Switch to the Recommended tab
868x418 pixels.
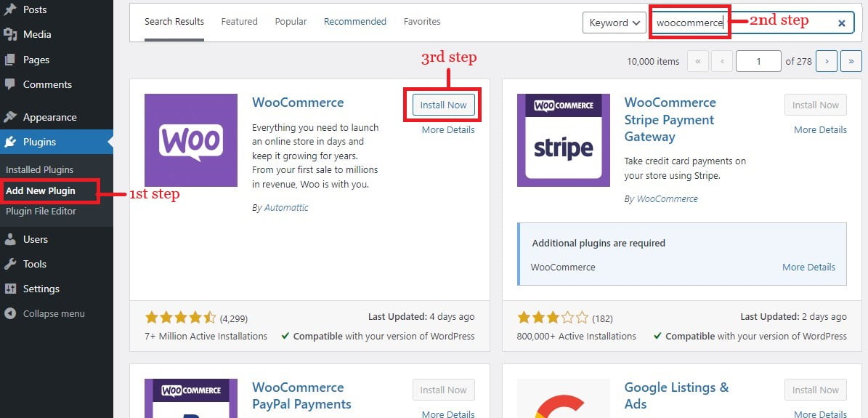tap(355, 22)
